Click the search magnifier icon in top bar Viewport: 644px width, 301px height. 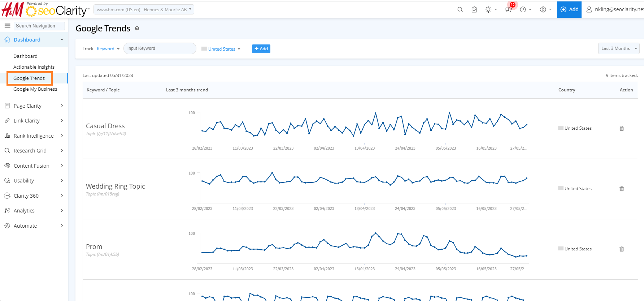(x=460, y=10)
